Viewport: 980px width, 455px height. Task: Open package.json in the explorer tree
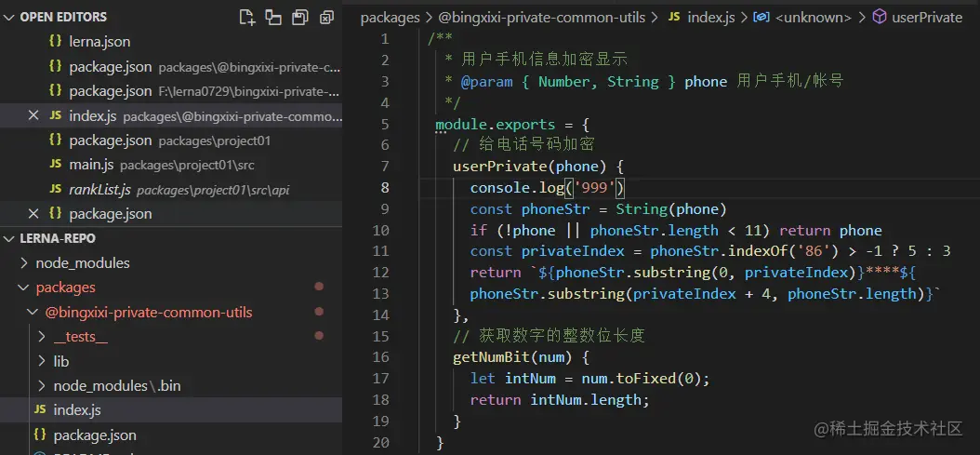95,435
